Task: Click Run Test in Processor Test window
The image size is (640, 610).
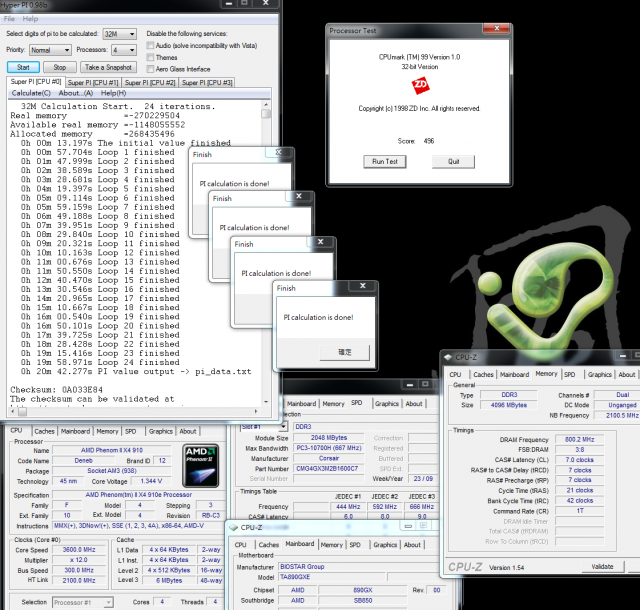Action: click(384, 162)
